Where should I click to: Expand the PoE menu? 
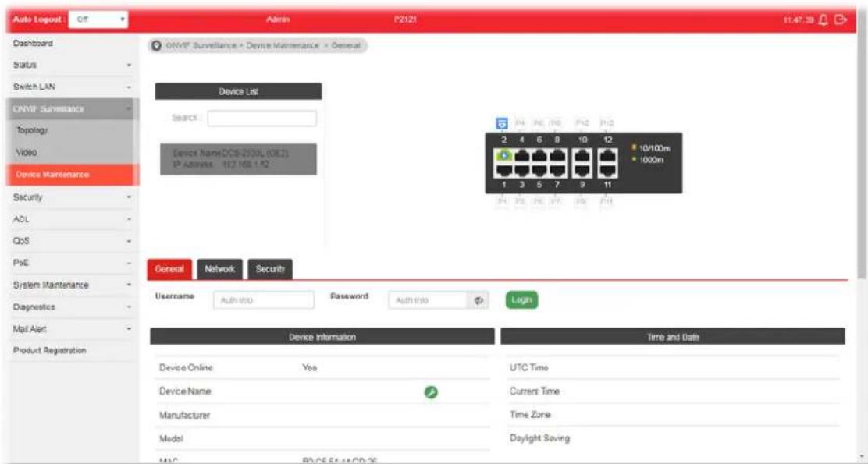click(x=73, y=263)
